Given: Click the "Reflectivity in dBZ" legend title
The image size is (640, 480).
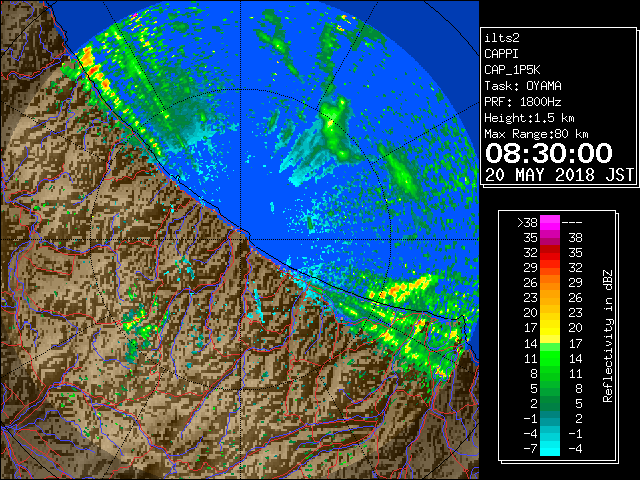Looking at the screenshot, I should 607,336.
